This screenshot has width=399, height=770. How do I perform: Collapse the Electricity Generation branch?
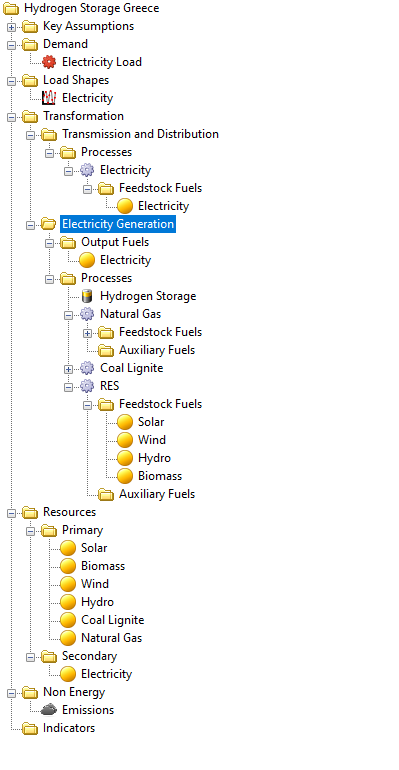click(30, 225)
